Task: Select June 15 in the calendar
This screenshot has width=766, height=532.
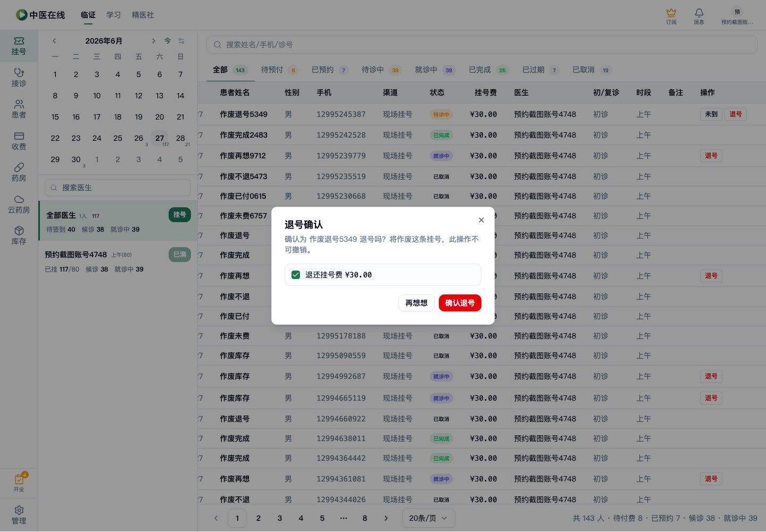Action: click(55, 117)
